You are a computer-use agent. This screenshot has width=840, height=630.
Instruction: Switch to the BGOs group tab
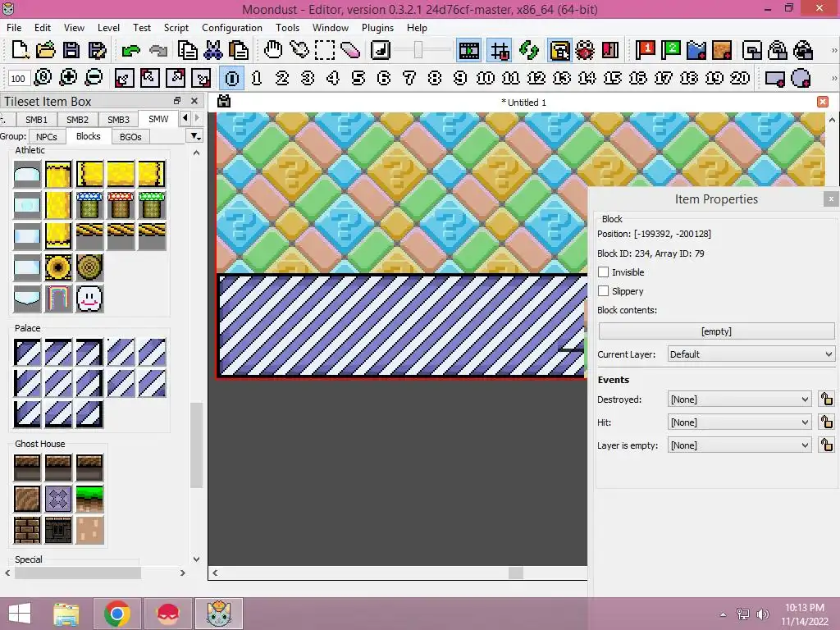[130, 137]
